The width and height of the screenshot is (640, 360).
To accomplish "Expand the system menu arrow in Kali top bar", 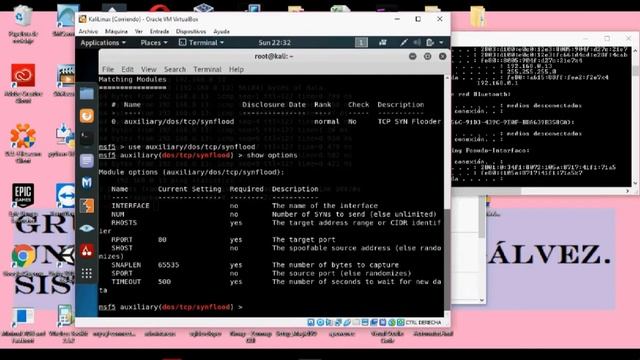I will tap(441, 42).
